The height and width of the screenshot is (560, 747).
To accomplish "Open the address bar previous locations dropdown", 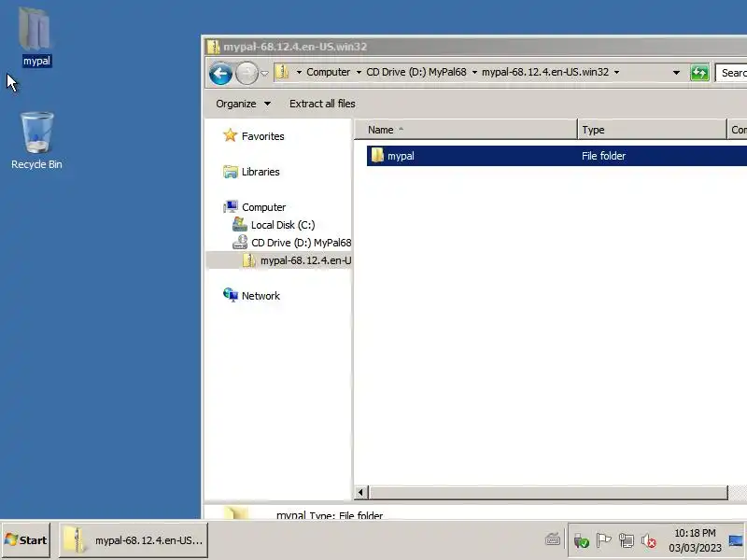I will point(676,73).
